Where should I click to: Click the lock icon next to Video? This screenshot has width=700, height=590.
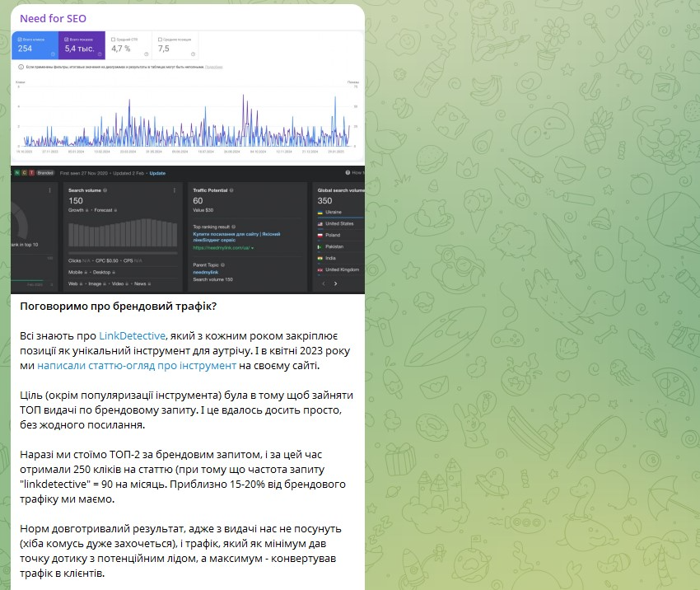(x=127, y=283)
